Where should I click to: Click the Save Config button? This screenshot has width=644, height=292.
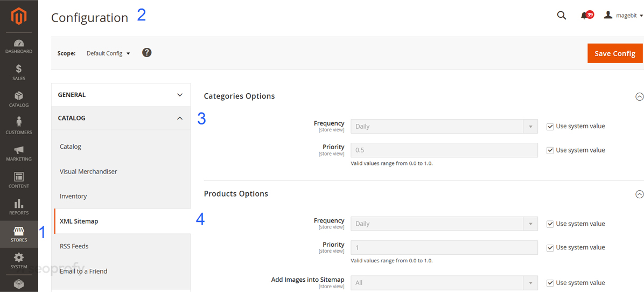click(x=615, y=53)
